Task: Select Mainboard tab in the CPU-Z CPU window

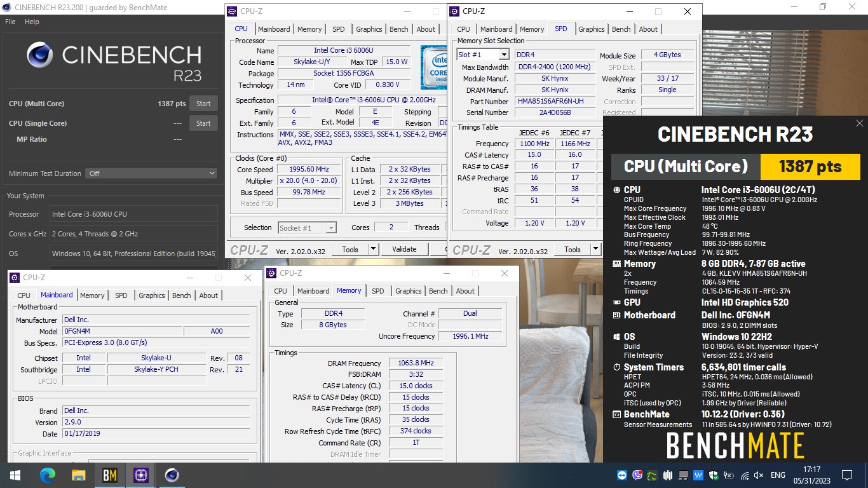Action: tap(274, 29)
